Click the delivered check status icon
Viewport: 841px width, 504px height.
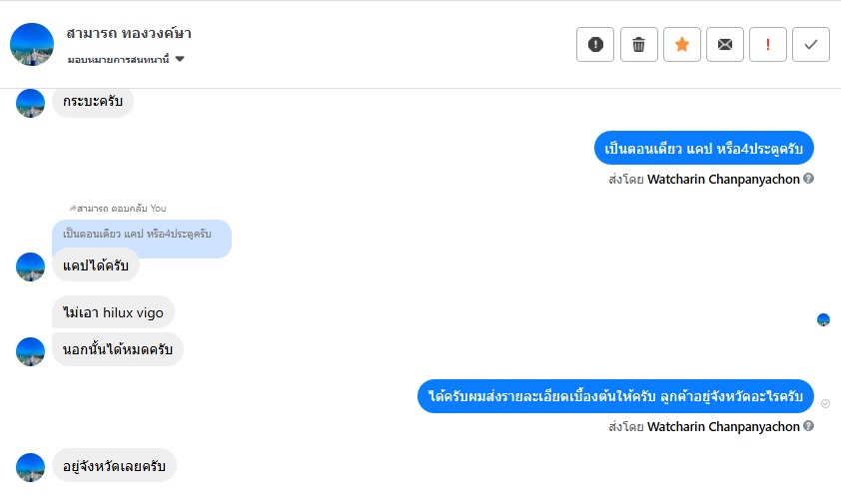click(825, 402)
